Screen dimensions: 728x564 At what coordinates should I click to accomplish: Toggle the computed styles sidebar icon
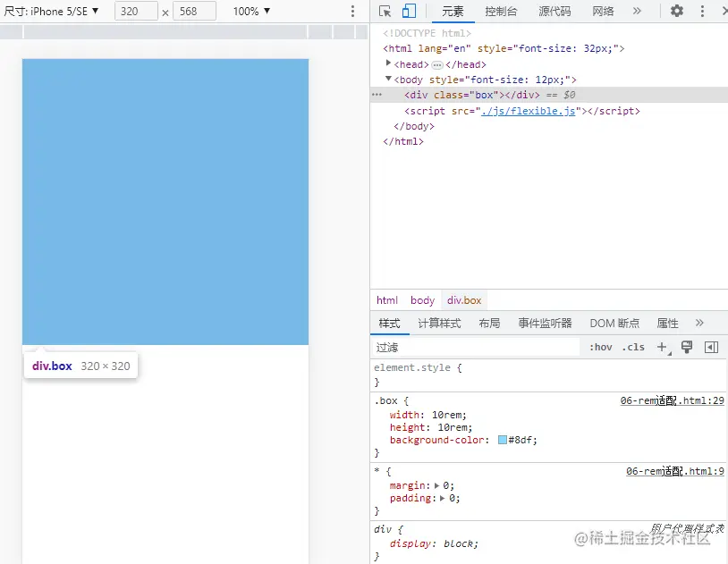pos(710,347)
